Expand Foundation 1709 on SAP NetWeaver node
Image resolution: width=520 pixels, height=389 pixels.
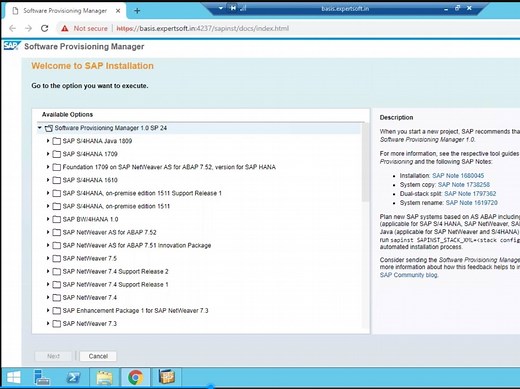point(48,167)
